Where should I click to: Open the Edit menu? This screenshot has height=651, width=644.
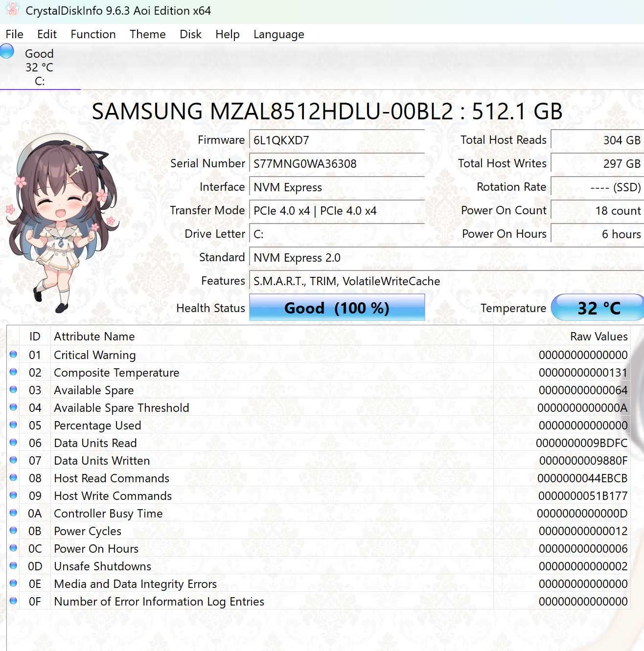tap(47, 34)
